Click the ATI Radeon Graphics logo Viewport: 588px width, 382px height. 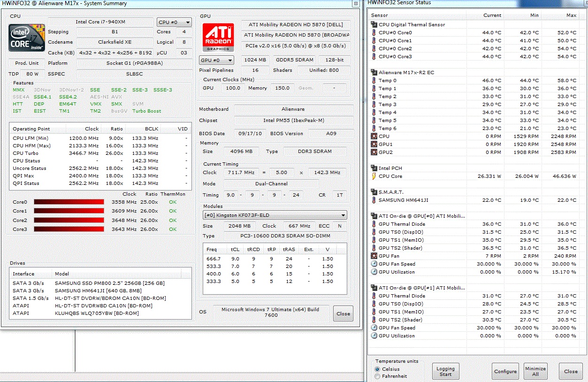218,38
